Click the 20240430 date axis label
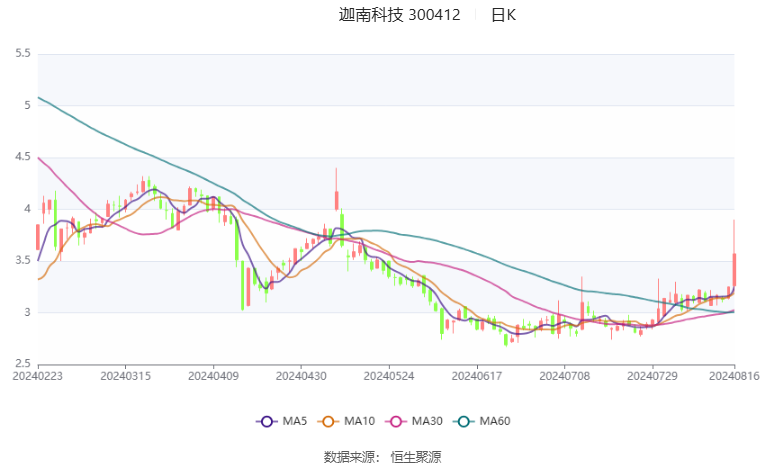765x465 pixels. tap(301, 376)
